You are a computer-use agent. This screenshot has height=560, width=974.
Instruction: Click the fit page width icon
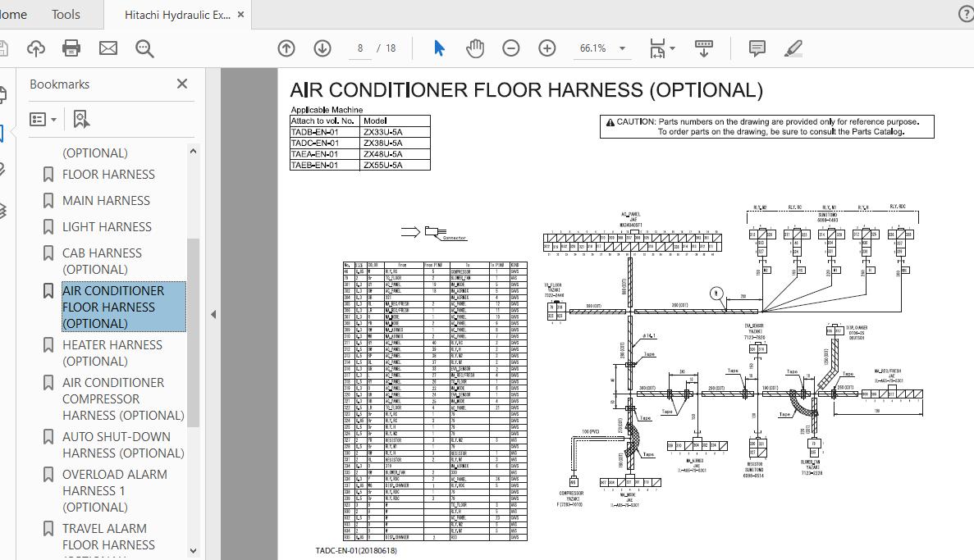(x=657, y=48)
